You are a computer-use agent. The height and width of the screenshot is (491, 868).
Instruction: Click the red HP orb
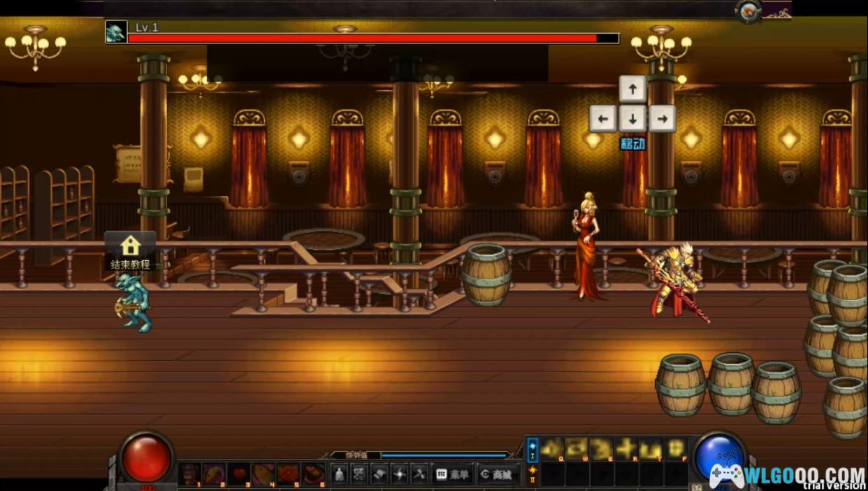coord(147,458)
